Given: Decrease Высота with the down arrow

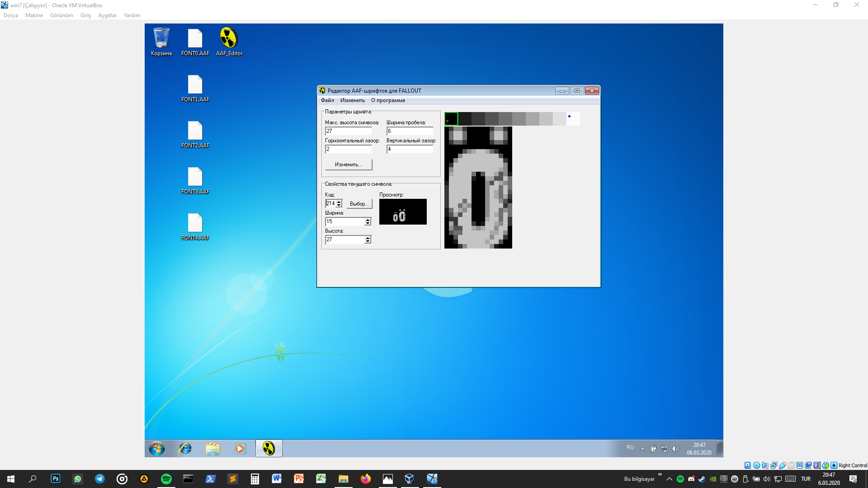Looking at the screenshot, I should click(368, 242).
